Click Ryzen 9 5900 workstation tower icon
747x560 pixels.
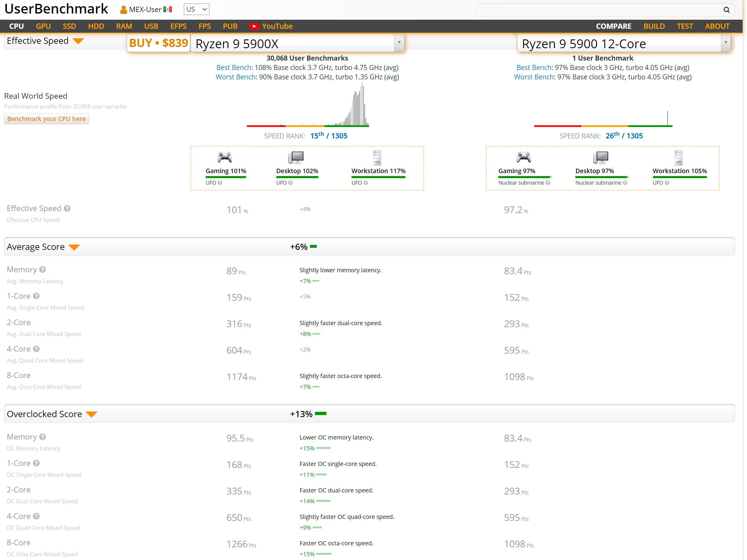(x=678, y=157)
